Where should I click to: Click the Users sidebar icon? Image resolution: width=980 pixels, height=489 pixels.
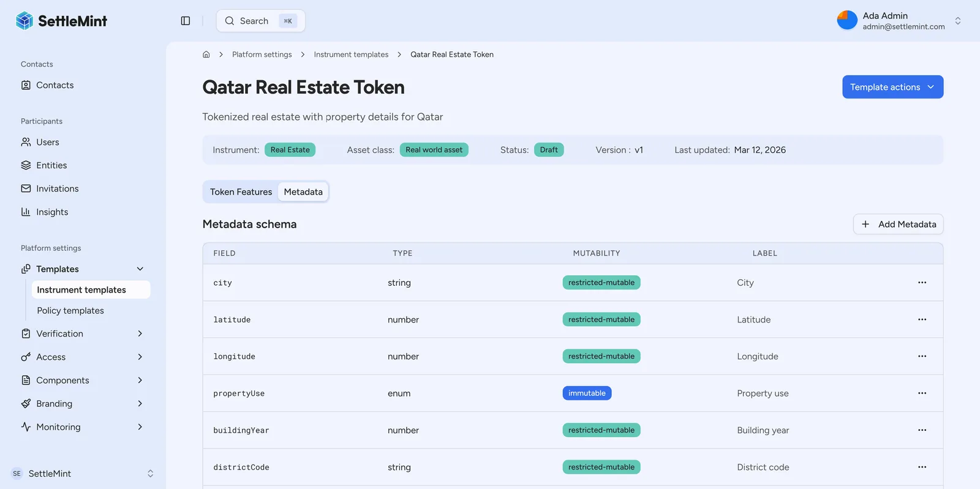[x=26, y=142]
